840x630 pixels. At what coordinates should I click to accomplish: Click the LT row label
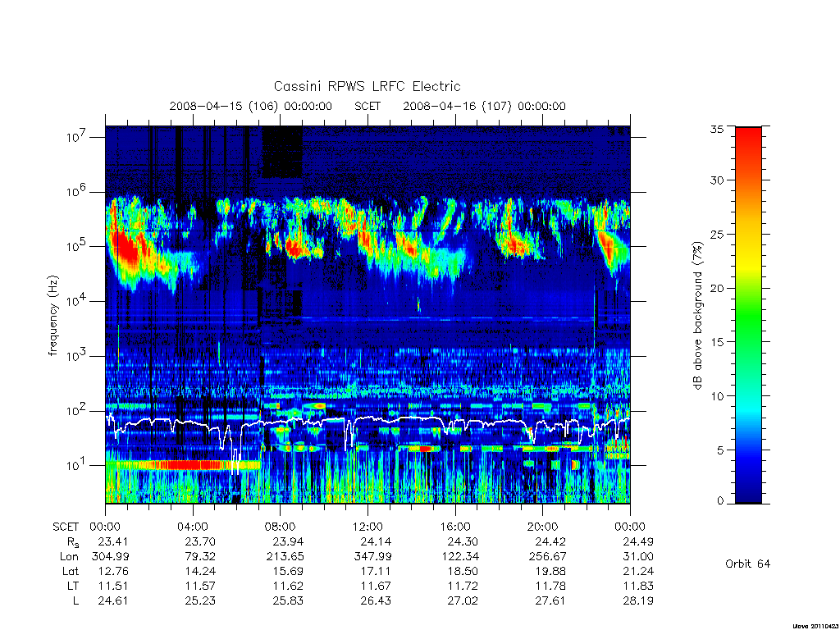tap(73, 586)
